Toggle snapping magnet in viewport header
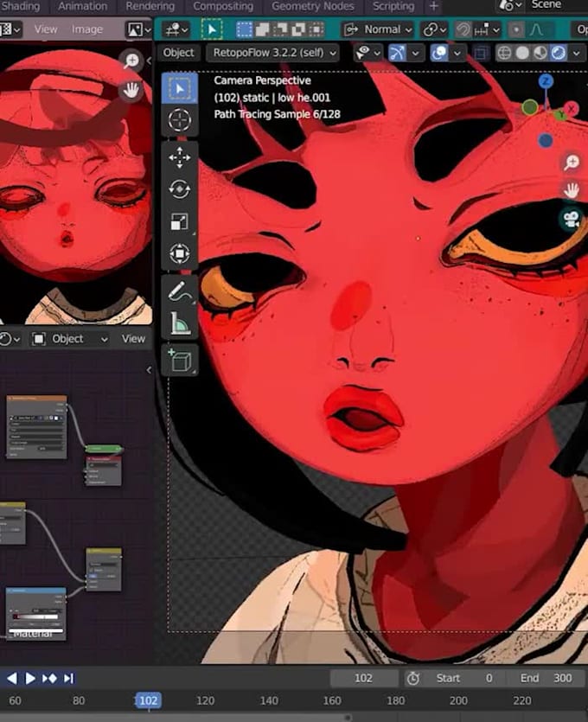588x722 pixels. tap(463, 30)
